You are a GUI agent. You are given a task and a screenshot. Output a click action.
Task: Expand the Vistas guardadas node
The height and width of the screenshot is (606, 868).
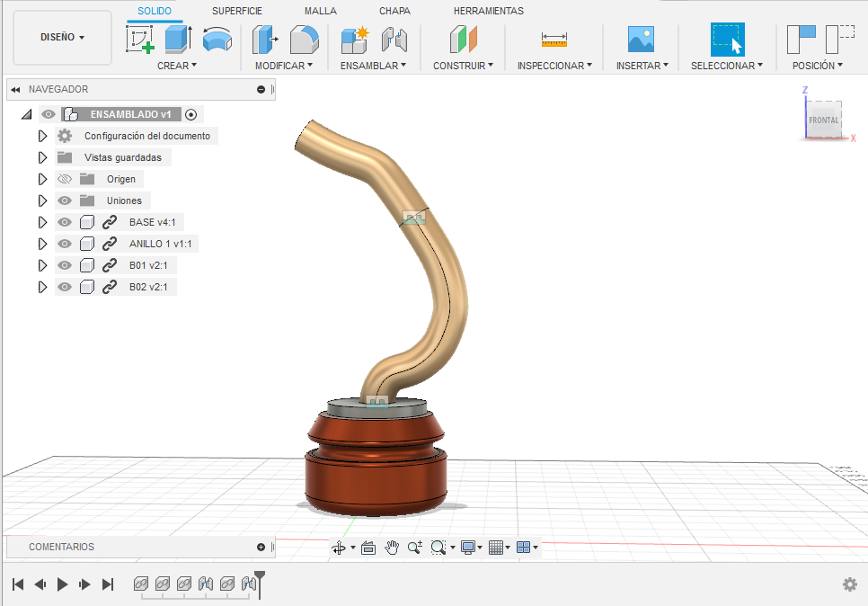(x=42, y=157)
